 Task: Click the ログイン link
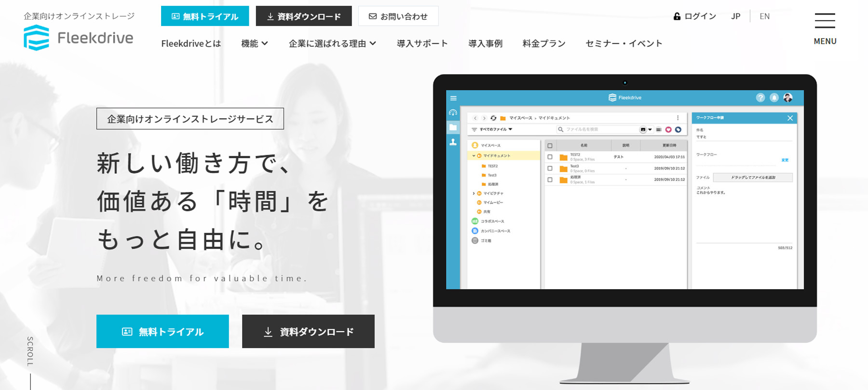[695, 16]
